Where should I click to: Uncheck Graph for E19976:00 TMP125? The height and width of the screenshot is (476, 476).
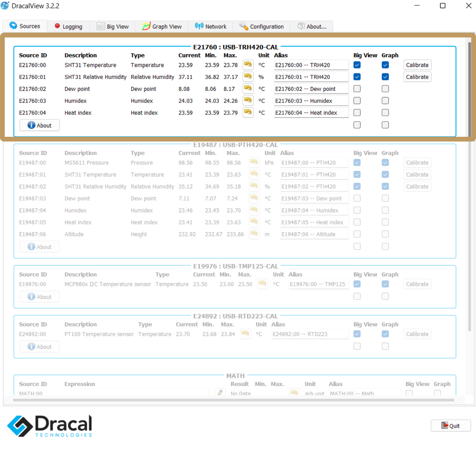(385, 284)
